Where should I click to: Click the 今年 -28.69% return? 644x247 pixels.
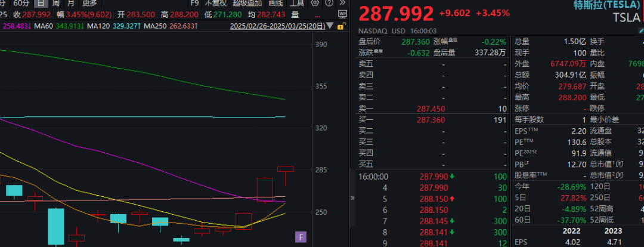click(571, 187)
